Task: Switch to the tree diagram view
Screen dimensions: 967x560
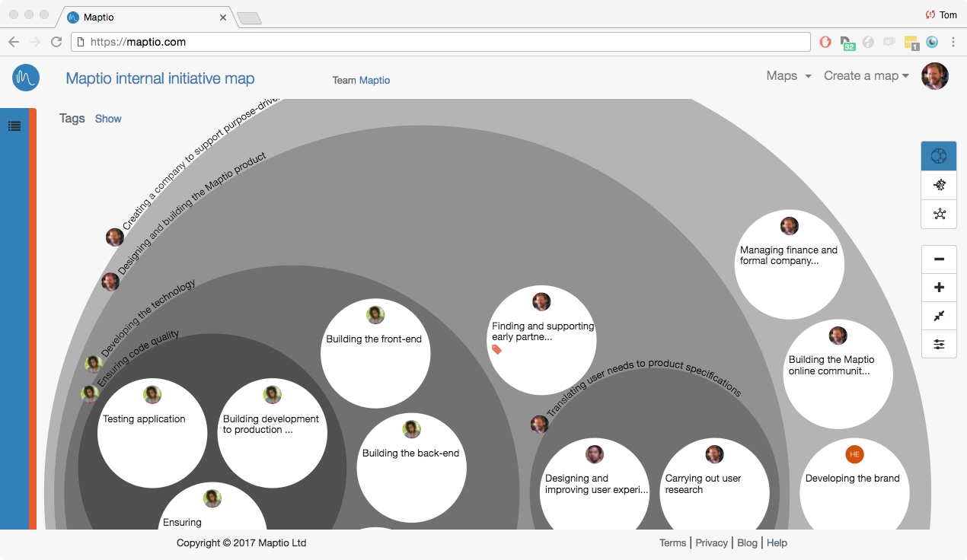Action: click(939, 185)
